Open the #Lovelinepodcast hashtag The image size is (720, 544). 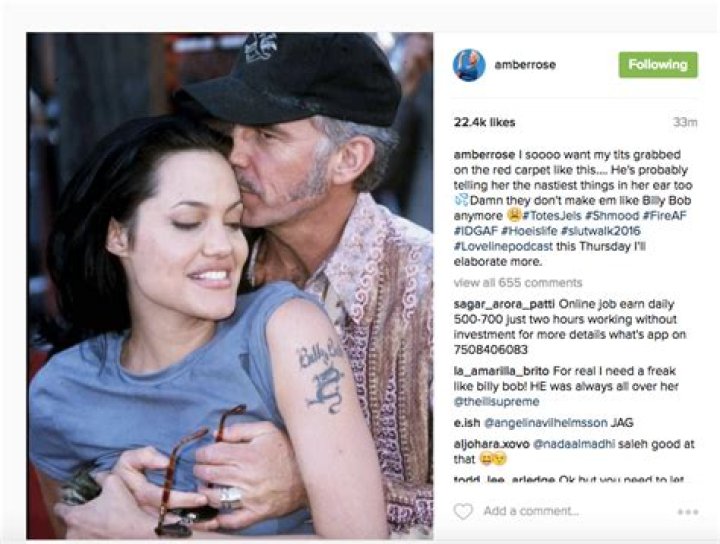503,246
